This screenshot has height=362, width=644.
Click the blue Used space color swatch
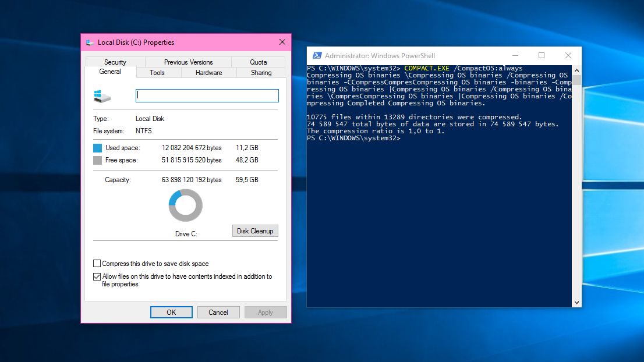point(97,148)
